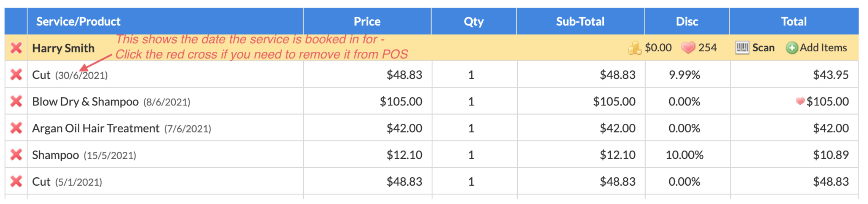Click the loyalty heart points icon
Viewport: 868px width, 204px height.
(x=688, y=48)
